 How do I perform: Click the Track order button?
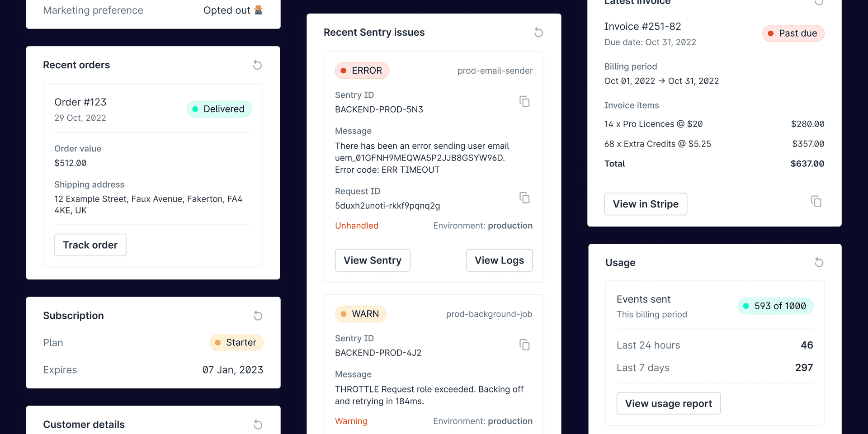[x=90, y=245]
